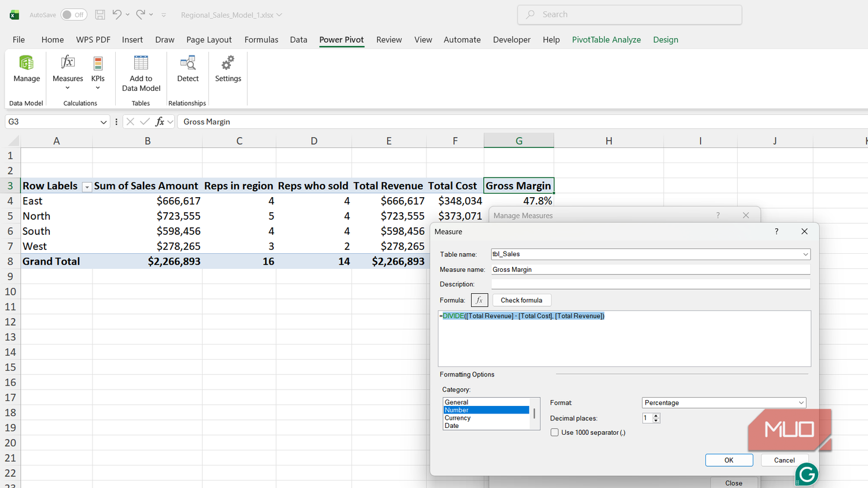Close the Manage Measures window with X
The width and height of the screenshot is (868, 488).
[746, 215]
